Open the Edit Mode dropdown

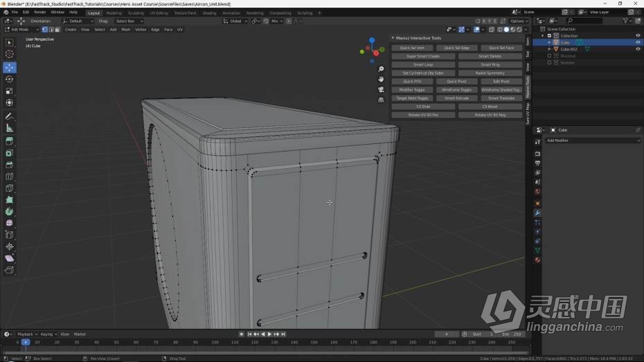21,30
